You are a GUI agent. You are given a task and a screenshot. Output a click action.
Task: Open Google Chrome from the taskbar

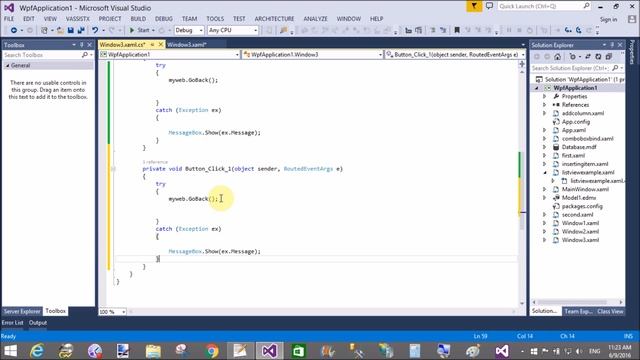pyautogui.click(x=211, y=351)
